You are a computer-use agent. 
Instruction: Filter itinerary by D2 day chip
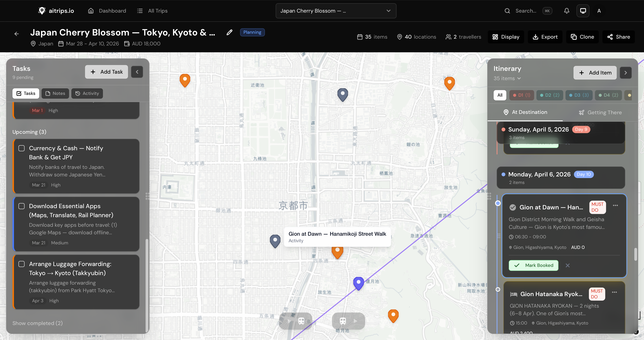550,95
